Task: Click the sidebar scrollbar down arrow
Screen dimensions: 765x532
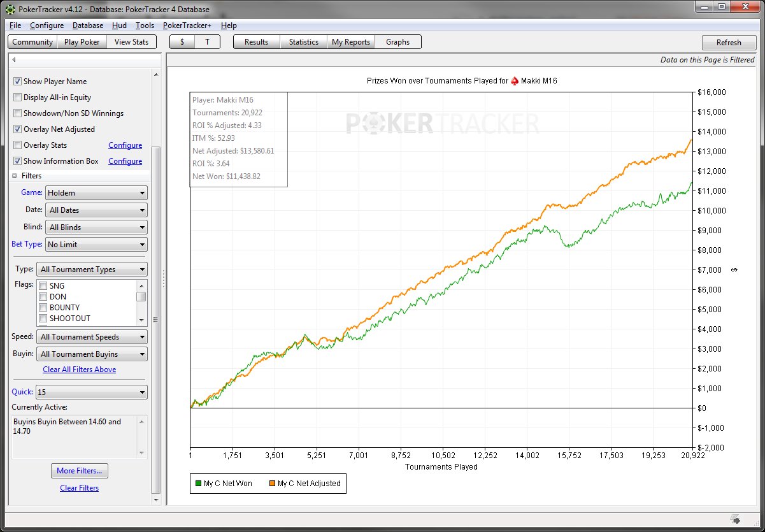Action: point(156,500)
